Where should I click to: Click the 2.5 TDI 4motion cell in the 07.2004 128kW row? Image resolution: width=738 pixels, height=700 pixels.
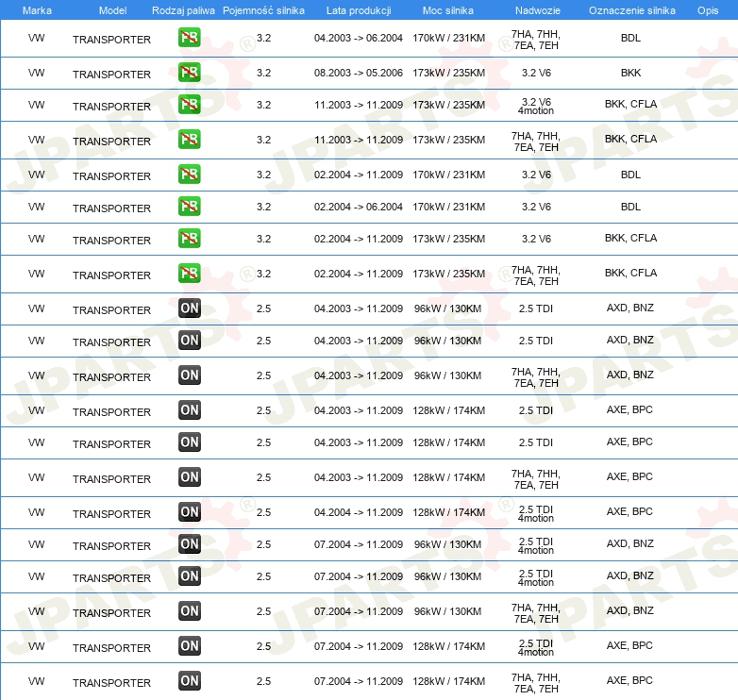point(536,647)
